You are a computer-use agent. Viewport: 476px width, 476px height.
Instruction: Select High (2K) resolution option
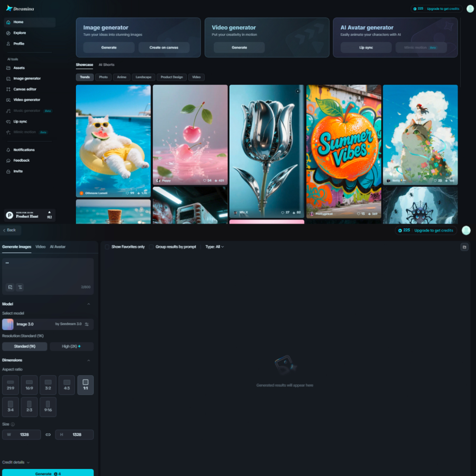[72, 346]
